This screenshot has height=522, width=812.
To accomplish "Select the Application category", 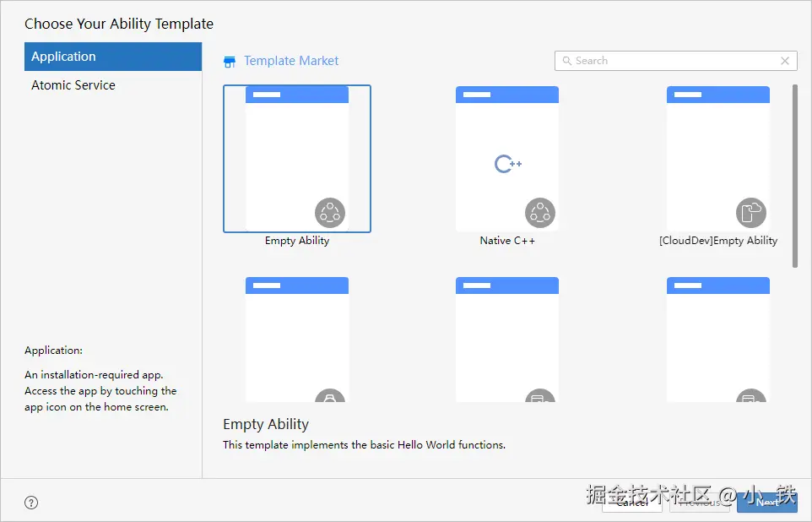I will point(113,57).
